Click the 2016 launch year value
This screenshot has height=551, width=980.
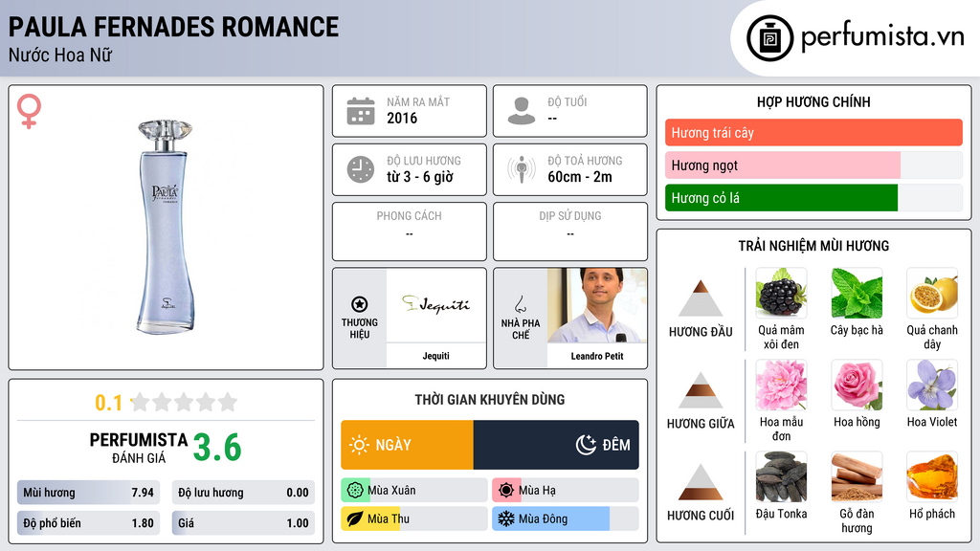(402, 118)
